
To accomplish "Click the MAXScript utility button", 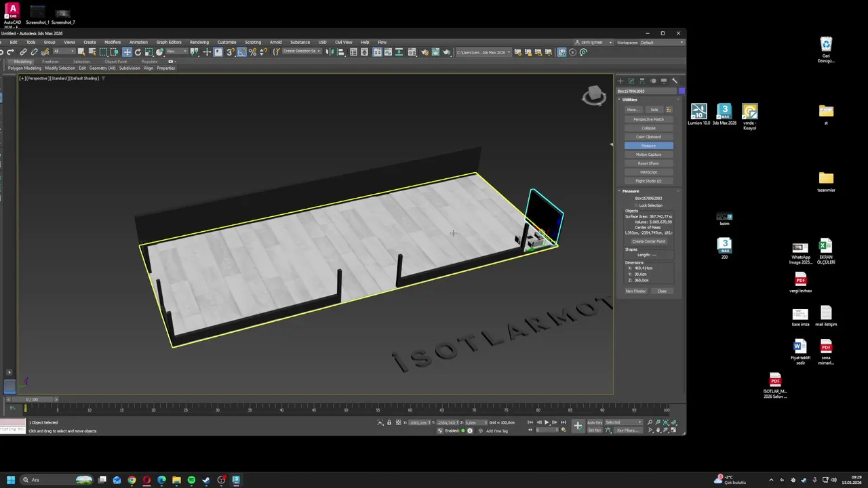I will [x=649, y=172].
